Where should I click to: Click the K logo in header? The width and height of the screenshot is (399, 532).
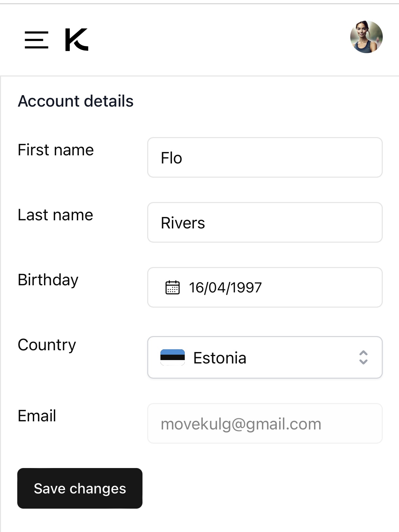[x=77, y=40]
